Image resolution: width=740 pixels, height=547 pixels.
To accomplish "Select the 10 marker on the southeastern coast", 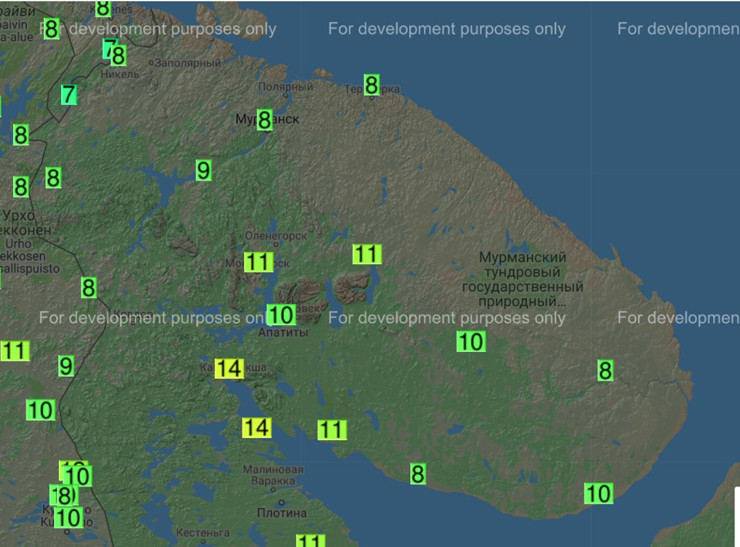I will 598,494.
